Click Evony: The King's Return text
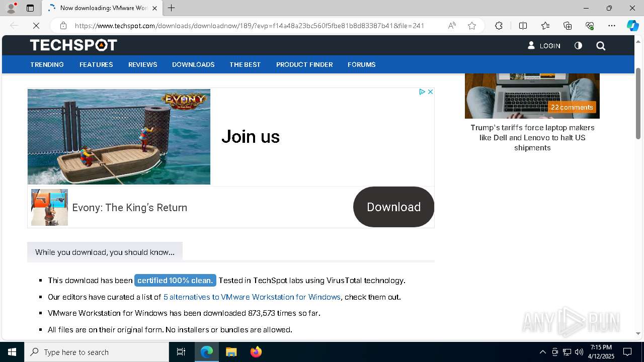This screenshot has height=362, width=644. (x=130, y=208)
